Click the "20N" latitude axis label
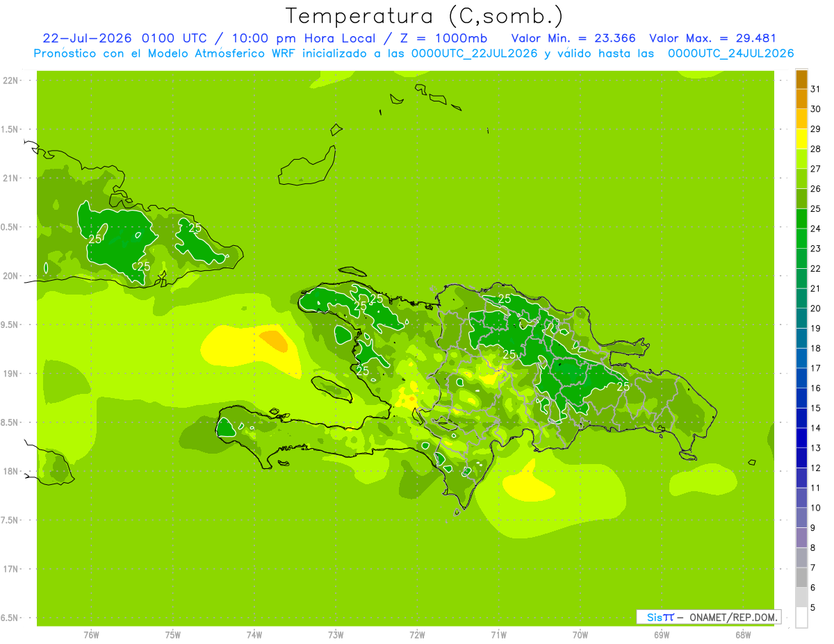 click(x=10, y=276)
